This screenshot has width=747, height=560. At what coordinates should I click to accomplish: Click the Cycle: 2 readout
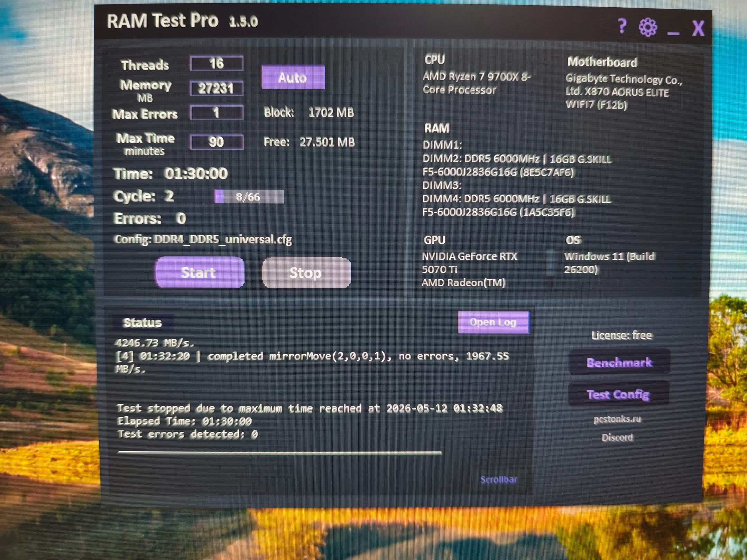(144, 196)
